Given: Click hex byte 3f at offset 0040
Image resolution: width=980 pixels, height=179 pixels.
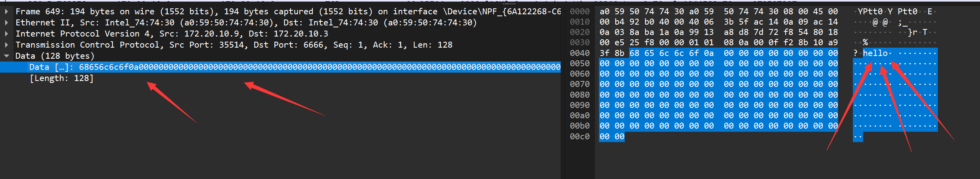Looking at the screenshot, I should click(x=604, y=53).
